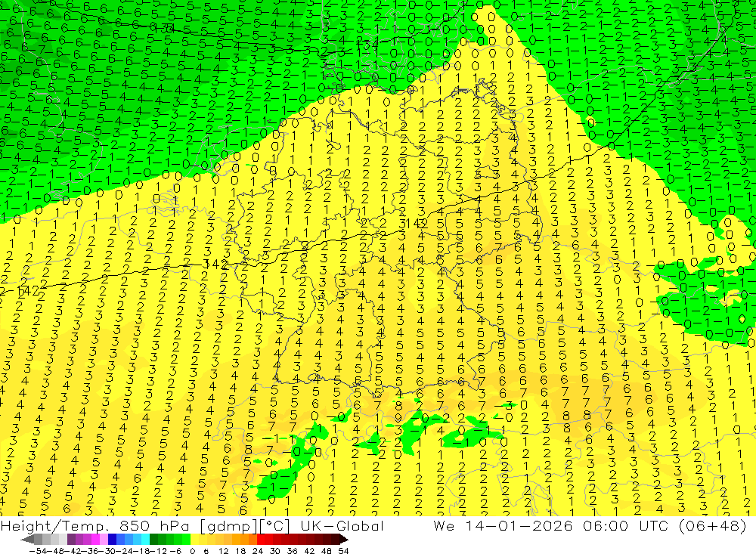Screen dimensions: 756x554
Task: Click the '-54' legend scale label
Action: pos(38,551)
